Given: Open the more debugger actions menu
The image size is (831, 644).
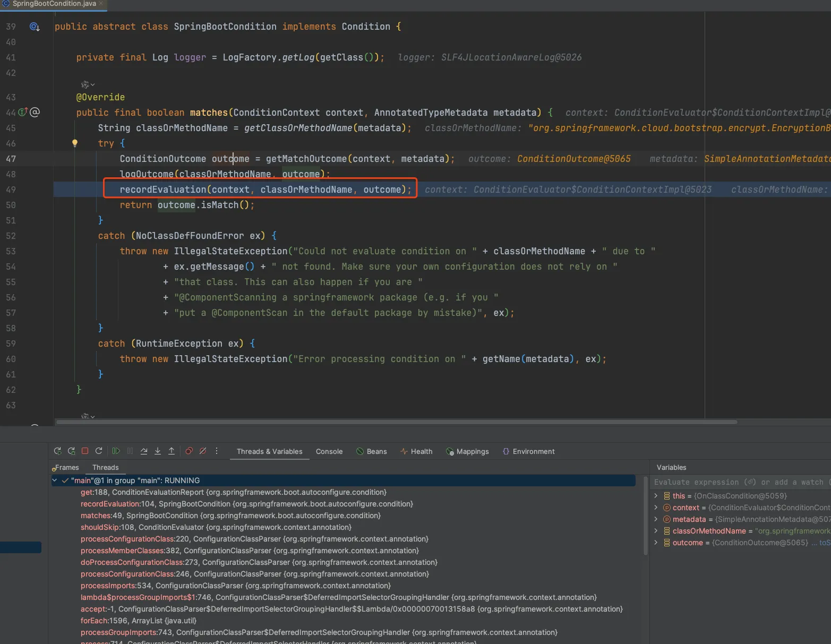Looking at the screenshot, I should pos(217,451).
